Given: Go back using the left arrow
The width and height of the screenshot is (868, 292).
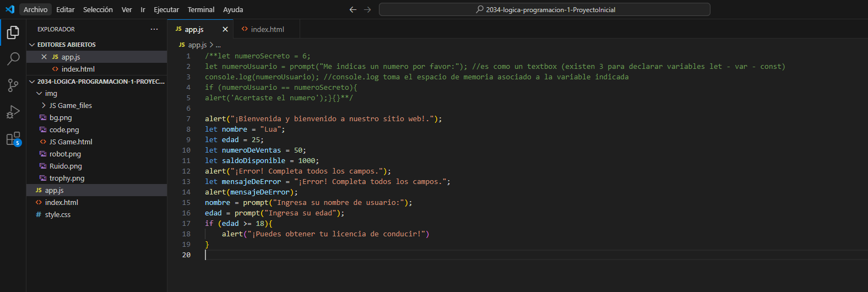Looking at the screenshot, I should (x=353, y=9).
